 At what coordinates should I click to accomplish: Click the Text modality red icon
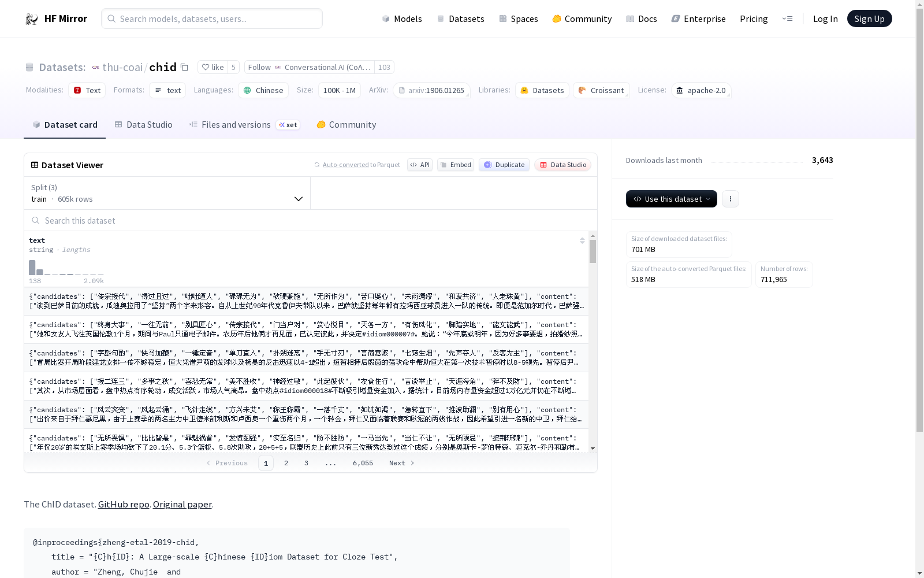(77, 90)
